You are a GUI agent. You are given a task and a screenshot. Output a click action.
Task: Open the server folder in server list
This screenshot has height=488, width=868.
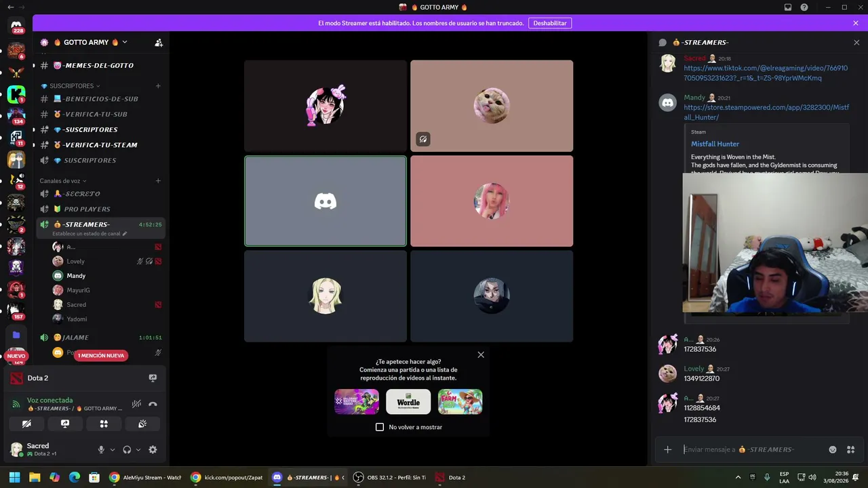coord(16,335)
